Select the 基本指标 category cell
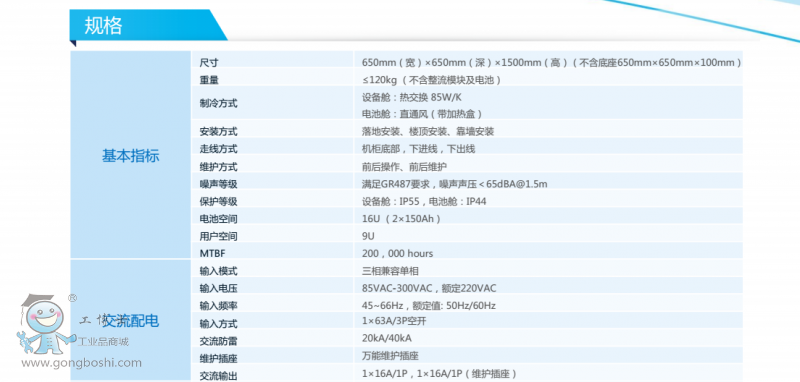This screenshot has width=800, height=382. (x=131, y=156)
